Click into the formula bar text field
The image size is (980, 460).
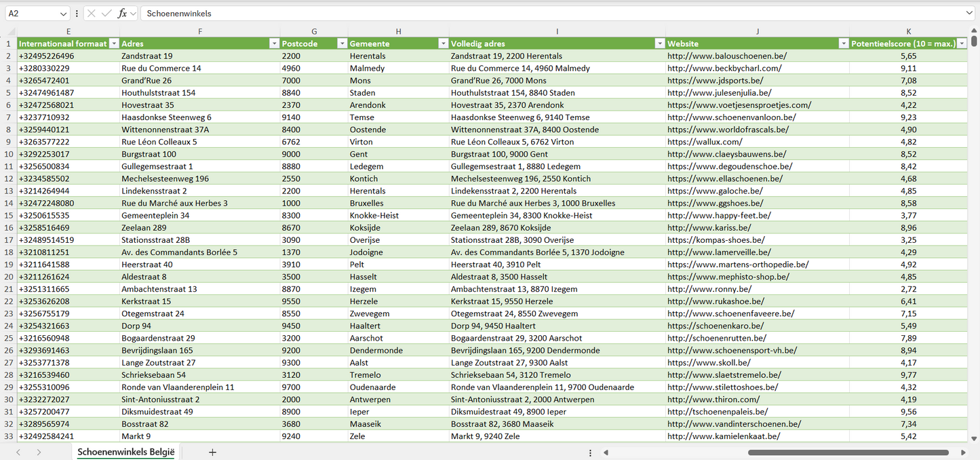543,14
